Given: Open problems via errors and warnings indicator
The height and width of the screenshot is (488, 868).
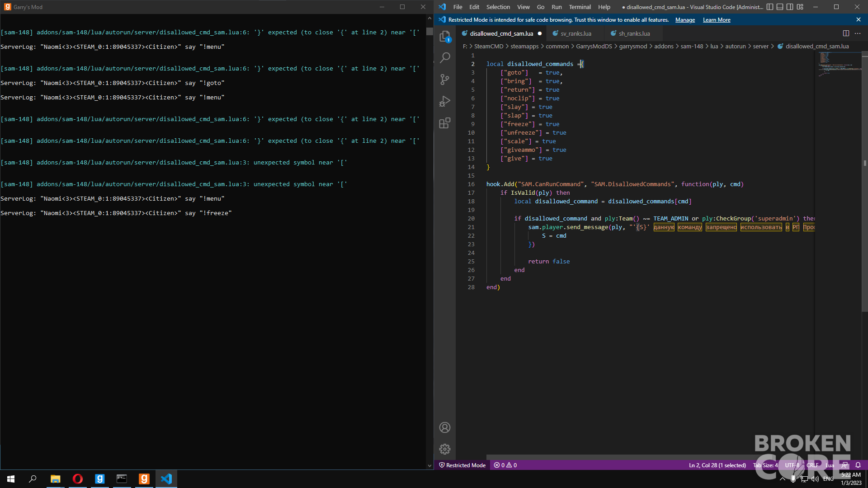Looking at the screenshot, I should [505, 465].
